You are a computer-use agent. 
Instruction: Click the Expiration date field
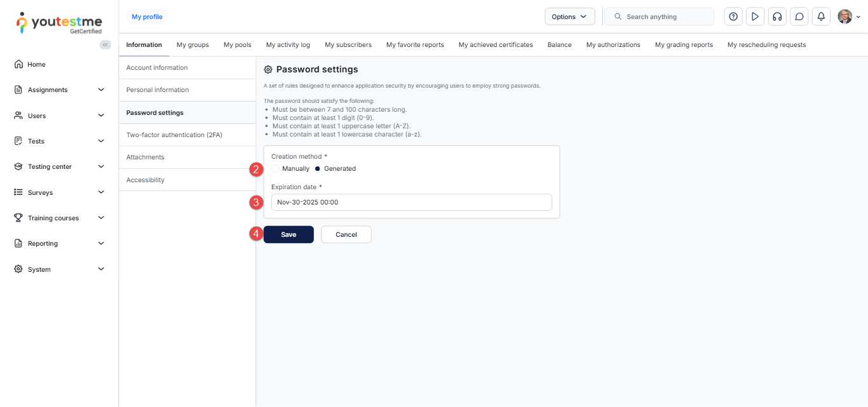[x=411, y=202]
